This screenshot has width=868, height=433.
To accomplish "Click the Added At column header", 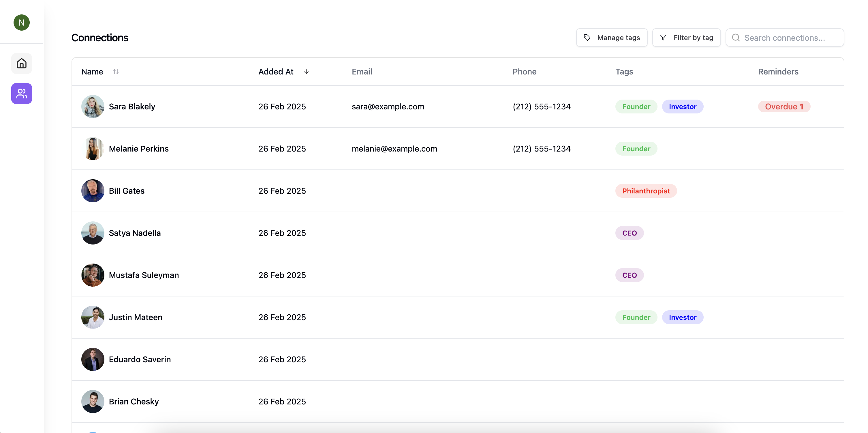I will (276, 72).
